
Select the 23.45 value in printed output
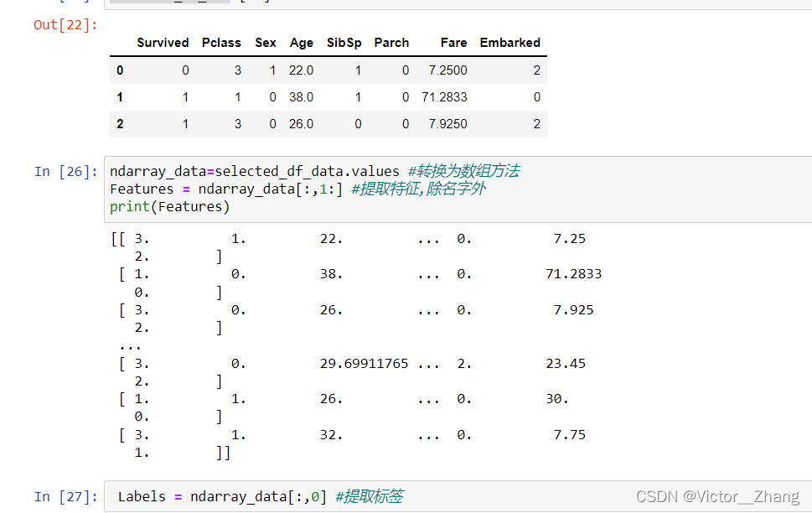click(x=566, y=364)
